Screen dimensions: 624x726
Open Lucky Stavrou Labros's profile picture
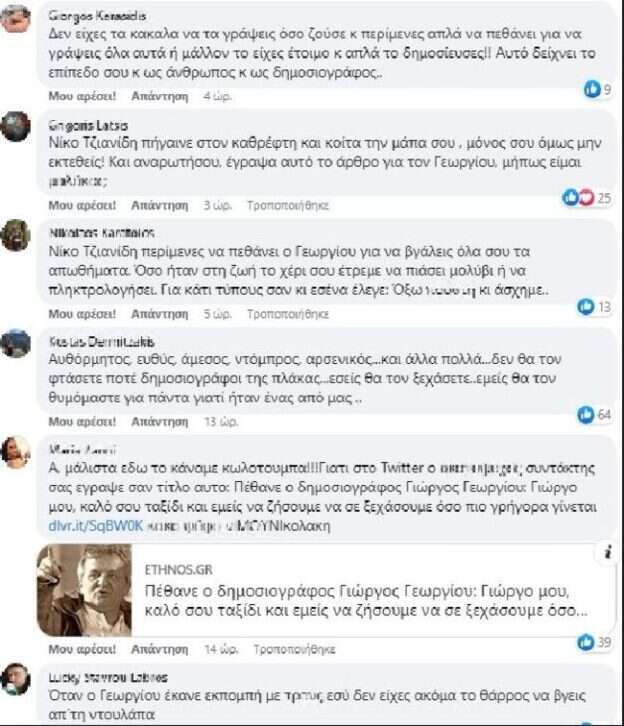pos(15,679)
